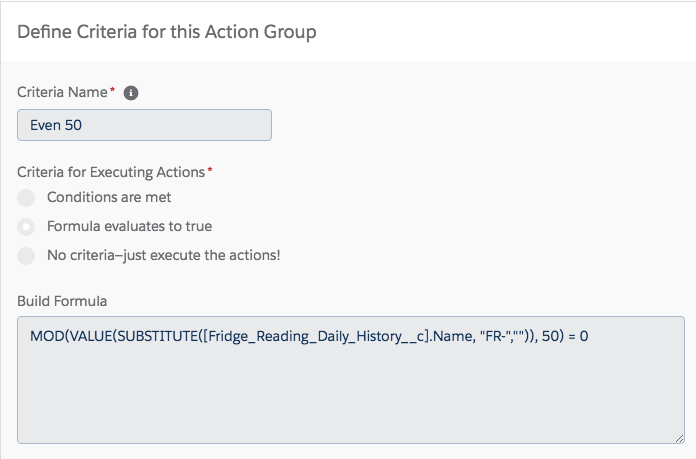
Task: Click the Build Formula label
Action: point(62,301)
